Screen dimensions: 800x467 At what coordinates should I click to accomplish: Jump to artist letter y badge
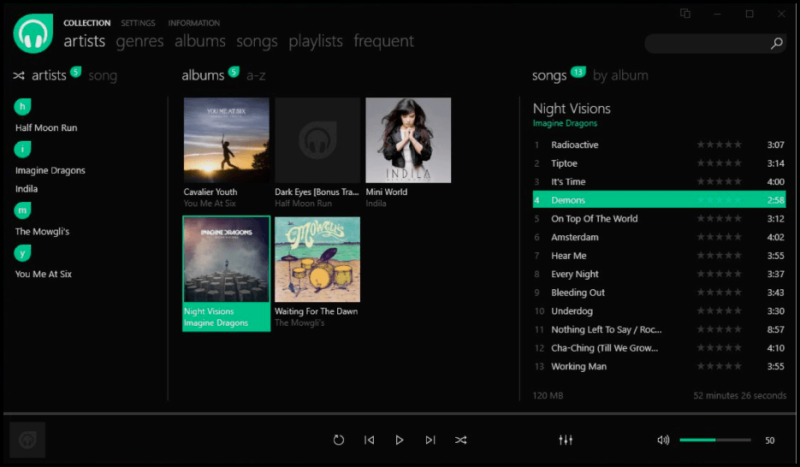pos(22,253)
